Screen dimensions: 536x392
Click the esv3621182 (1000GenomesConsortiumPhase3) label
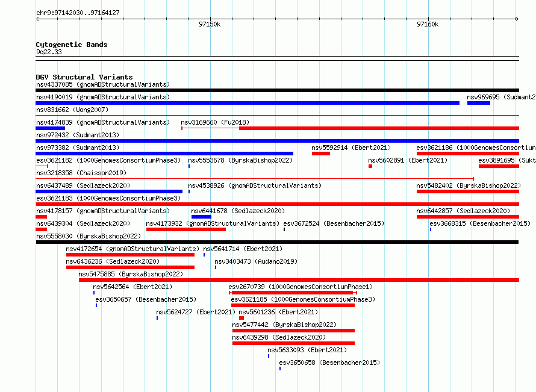click(x=108, y=160)
